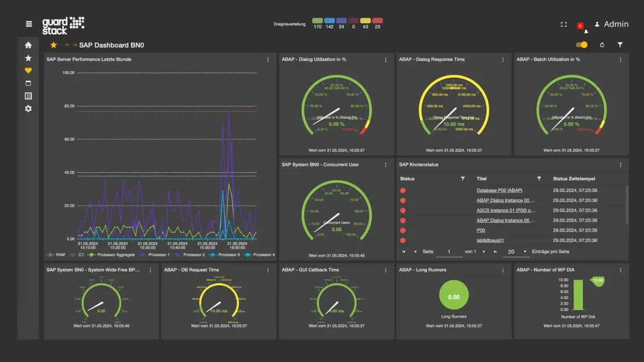
Task: Open Concurrent User widget menu
Action: coord(386,165)
